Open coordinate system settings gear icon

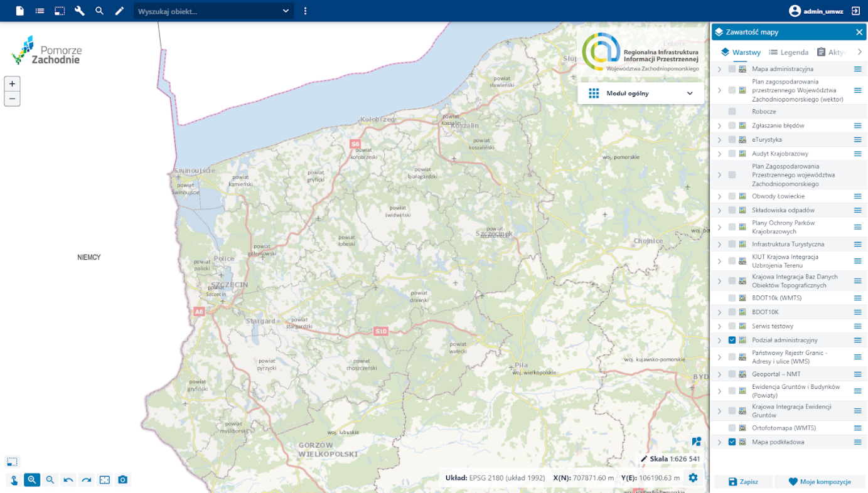click(693, 478)
